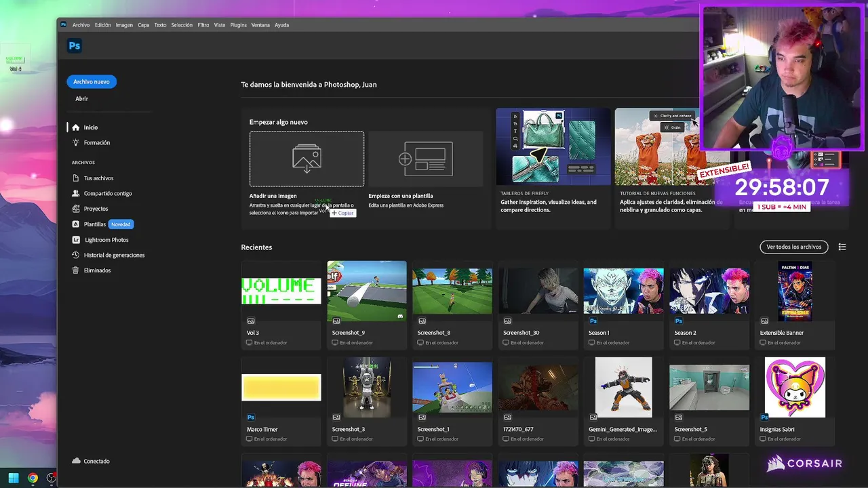Screen dimensions: 868x488
Task: Open Windows Start button on taskbar
Action: [x=14, y=479]
